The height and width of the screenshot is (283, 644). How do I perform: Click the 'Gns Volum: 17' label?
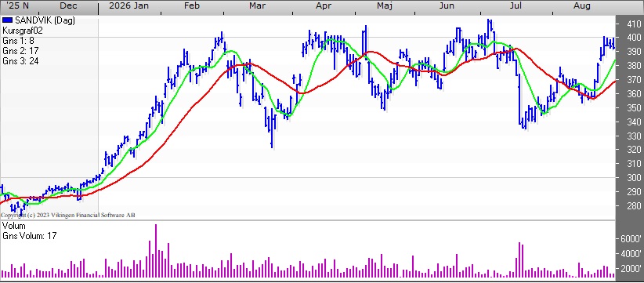pos(29,236)
